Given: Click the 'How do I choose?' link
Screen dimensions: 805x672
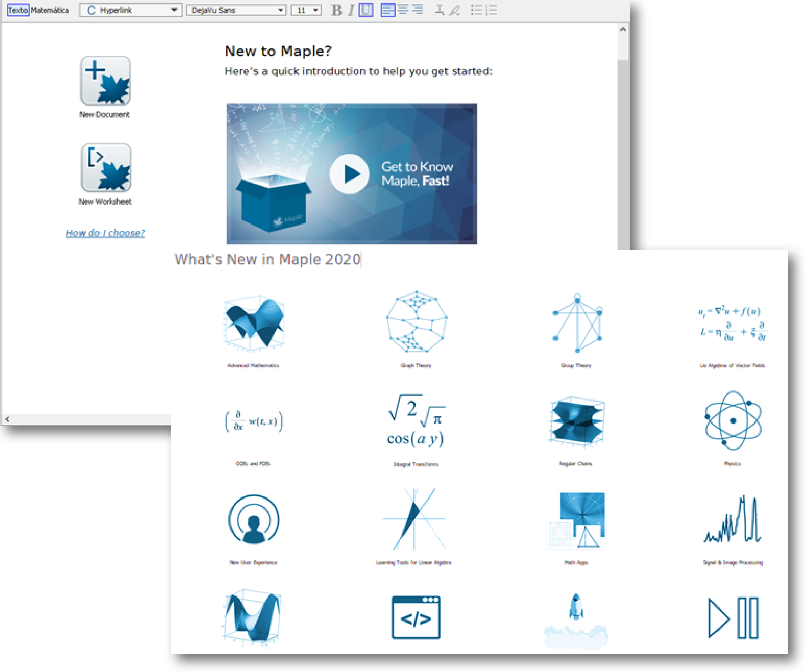Looking at the screenshot, I should pyautogui.click(x=106, y=233).
